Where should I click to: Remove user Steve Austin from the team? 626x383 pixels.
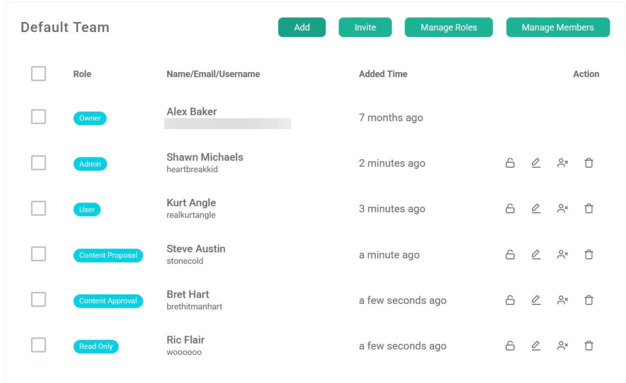tap(563, 254)
